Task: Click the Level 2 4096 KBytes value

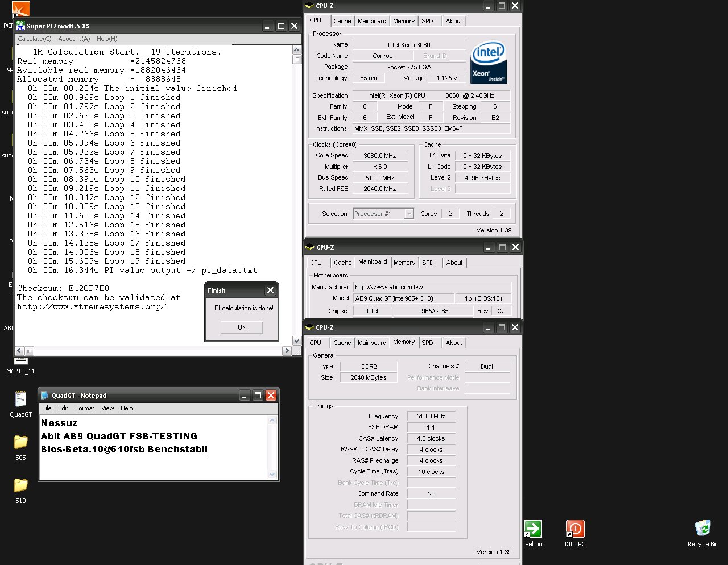Action: pyautogui.click(x=482, y=178)
